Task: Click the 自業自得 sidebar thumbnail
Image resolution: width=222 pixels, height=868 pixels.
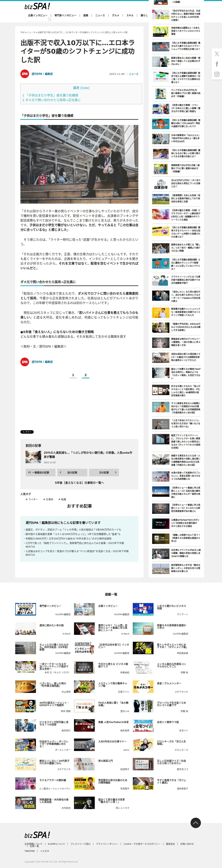Action: [x=161, y=184]
